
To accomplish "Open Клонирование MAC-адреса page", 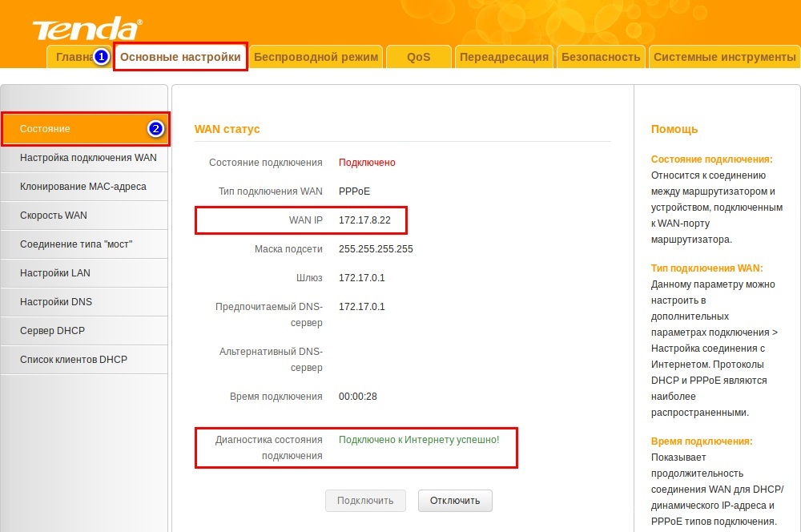I will tap(84, 187).
